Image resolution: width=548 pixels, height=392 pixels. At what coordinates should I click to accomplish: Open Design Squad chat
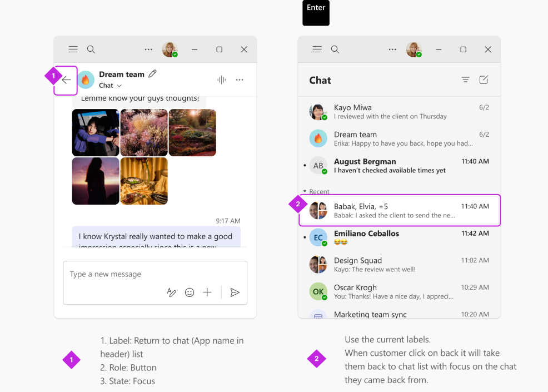(399, 264)
